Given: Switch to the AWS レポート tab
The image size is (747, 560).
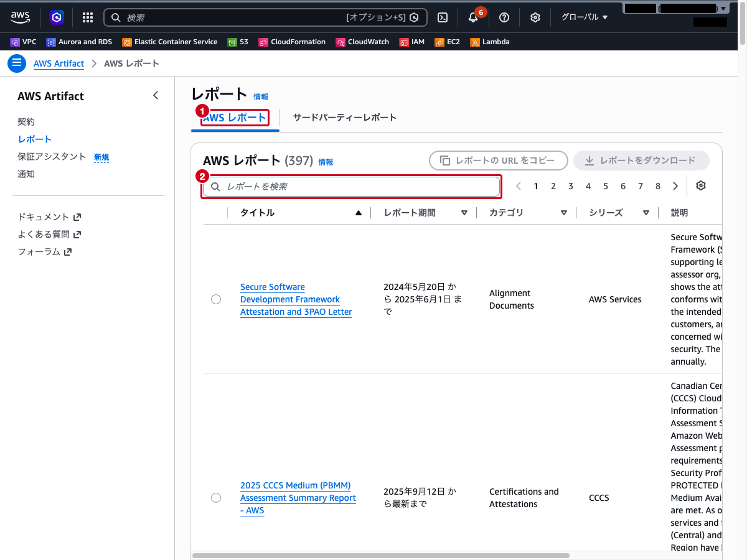Looking at the screenshot, I should tap(235, 118).
